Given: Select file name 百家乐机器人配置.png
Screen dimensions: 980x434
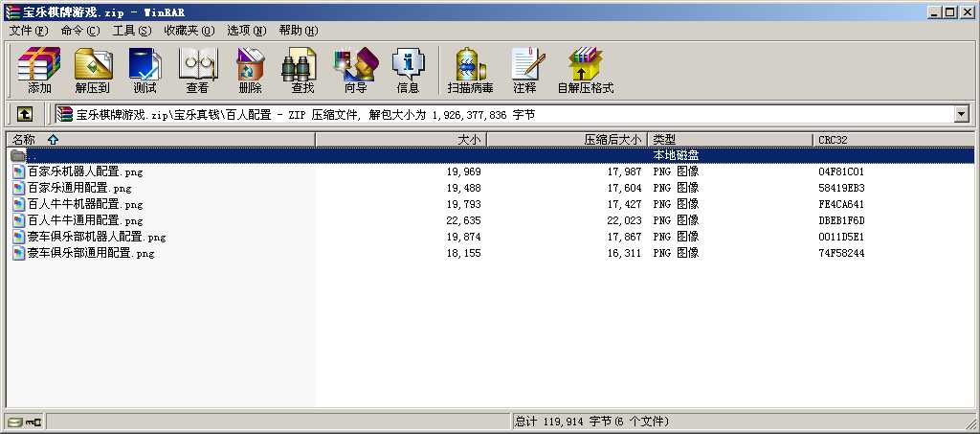Looking at the screenshot, I should click(85, 171).
